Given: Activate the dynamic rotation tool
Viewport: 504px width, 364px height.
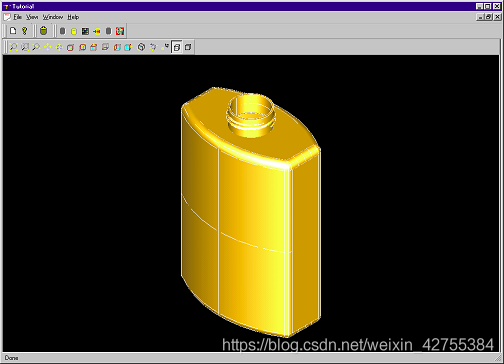Looking at the screenshot, I should (x=153, y=47).
